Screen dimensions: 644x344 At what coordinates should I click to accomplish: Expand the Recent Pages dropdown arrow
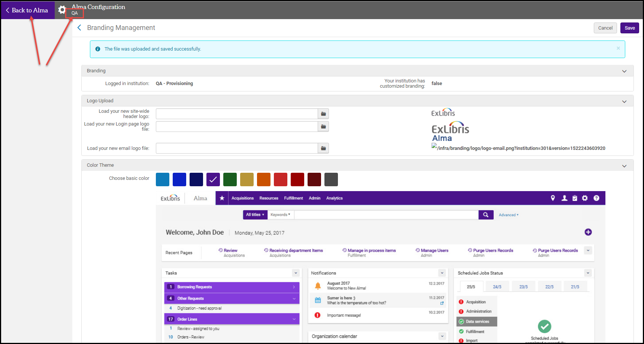pyautogui.click(x=588, y=250)
